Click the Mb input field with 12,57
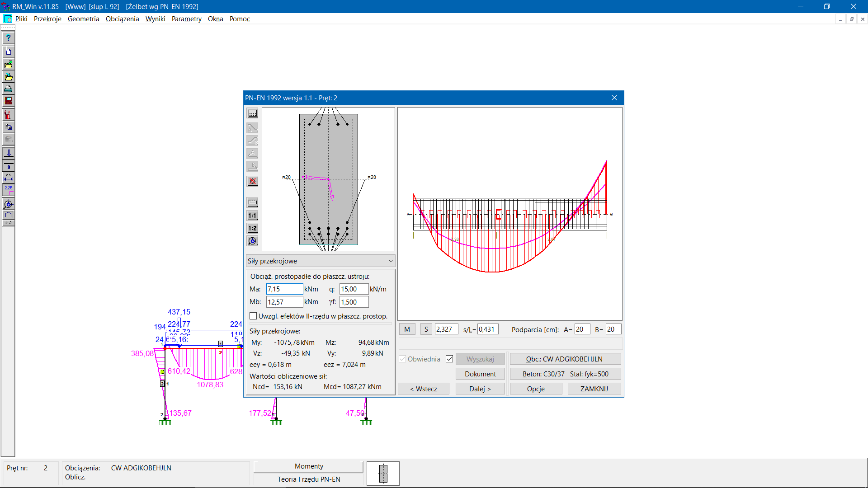868x488 pixels. point(284,302)
